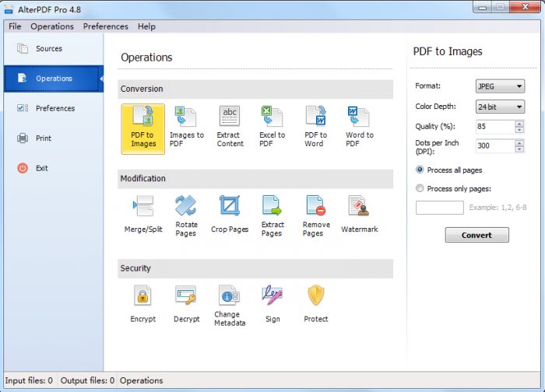The width and height of the screenshot is (545, 392).
Task: Open the Help menu
Action: point(146,26)
